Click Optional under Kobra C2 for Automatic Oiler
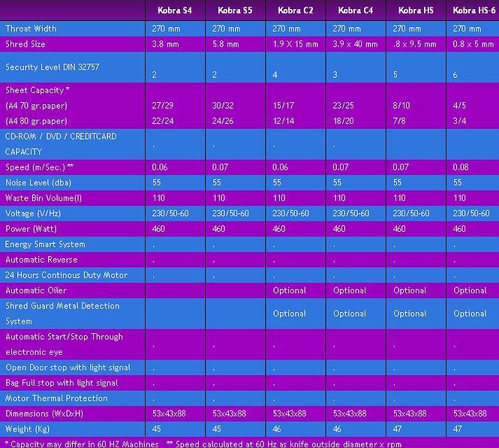 coord(289,290)
